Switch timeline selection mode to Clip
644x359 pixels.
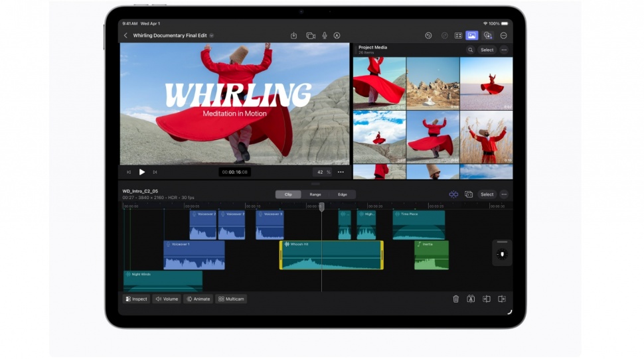288,194
